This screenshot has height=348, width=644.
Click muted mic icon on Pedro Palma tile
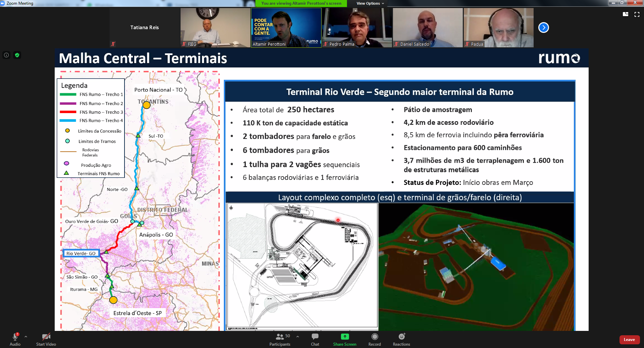pyautogui.click(x=326, y=44)
